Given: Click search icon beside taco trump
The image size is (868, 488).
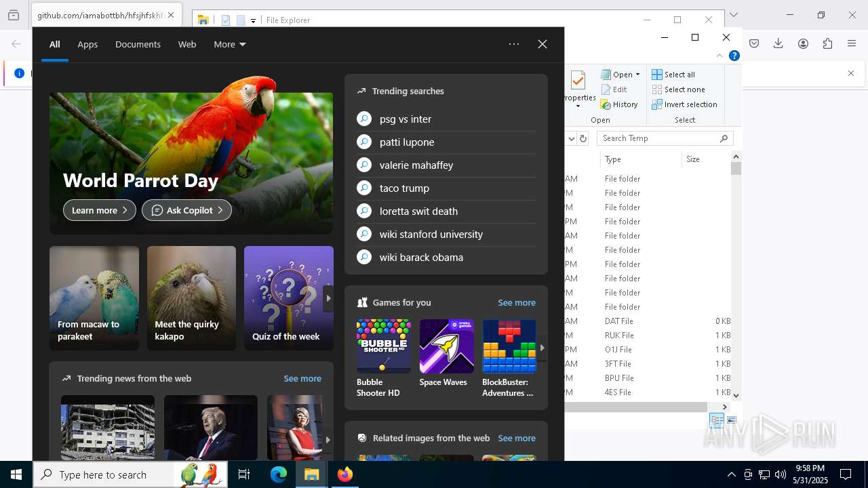Looking at the screenshot, I should 364,188.
